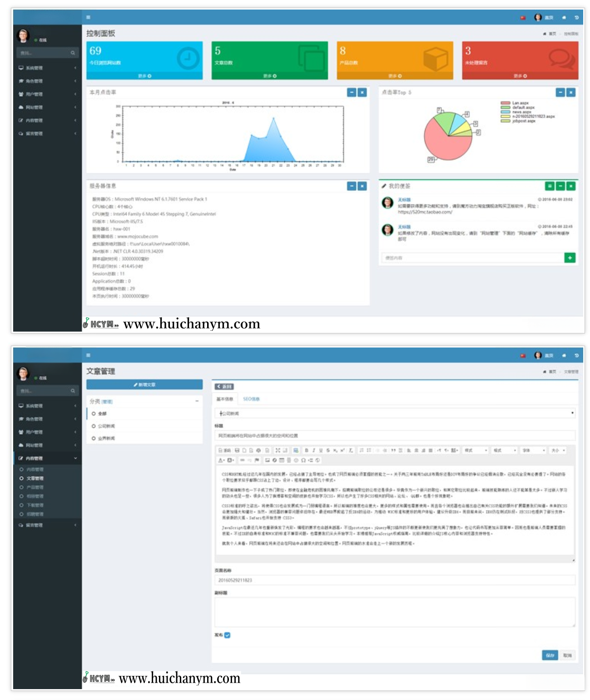Add a note with the green plus button
This screenshot has height=700, width=590.
click(x=570, y=258)
